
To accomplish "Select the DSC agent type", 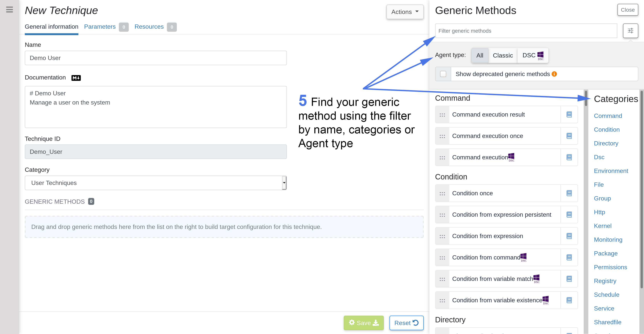I will pyautogui.click(x=532, y=55).
